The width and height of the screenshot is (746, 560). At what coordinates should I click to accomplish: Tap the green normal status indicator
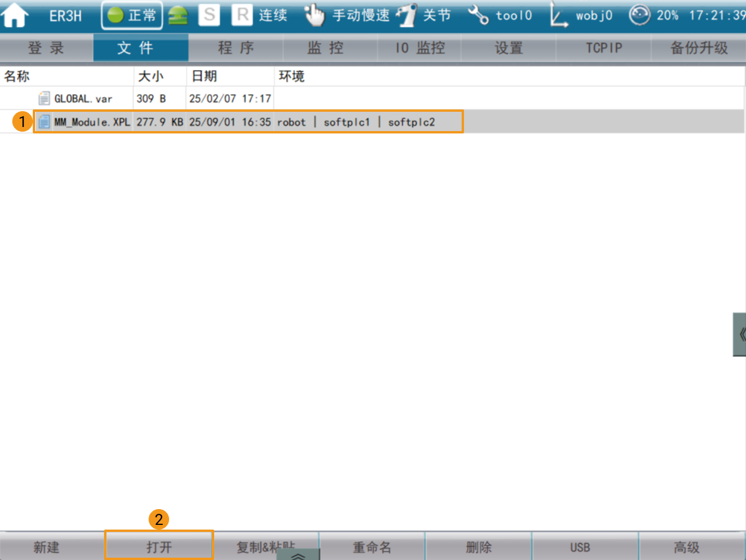pos(132,15)
